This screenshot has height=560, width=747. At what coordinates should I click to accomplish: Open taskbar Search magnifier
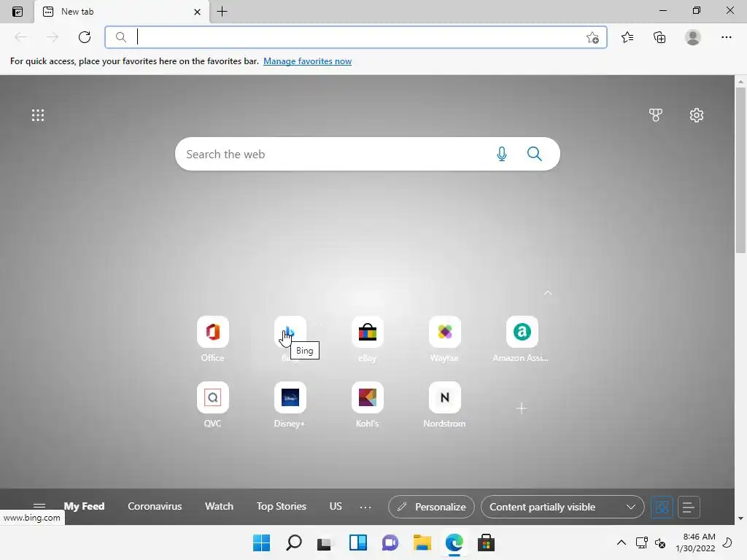click(293, 542)
